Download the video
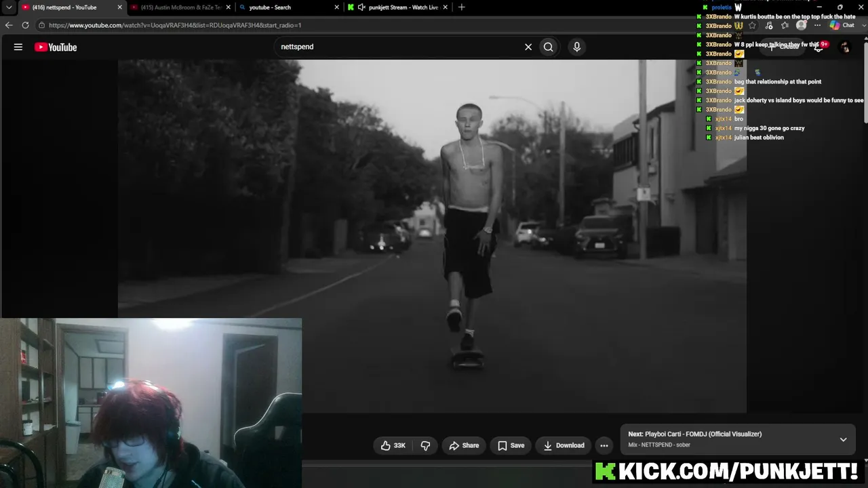 point(564,445)
